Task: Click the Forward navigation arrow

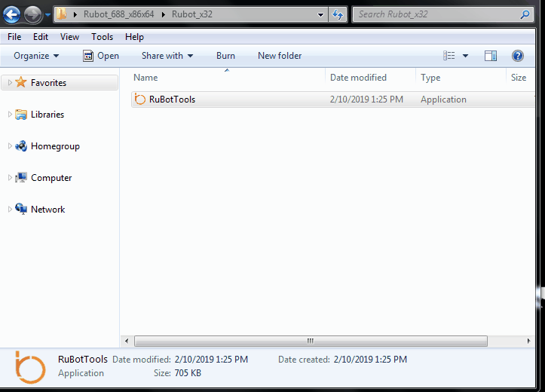Action: 32,15
